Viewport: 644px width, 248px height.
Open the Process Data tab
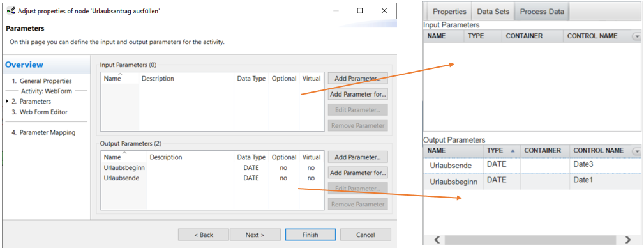tap(542, 12)
